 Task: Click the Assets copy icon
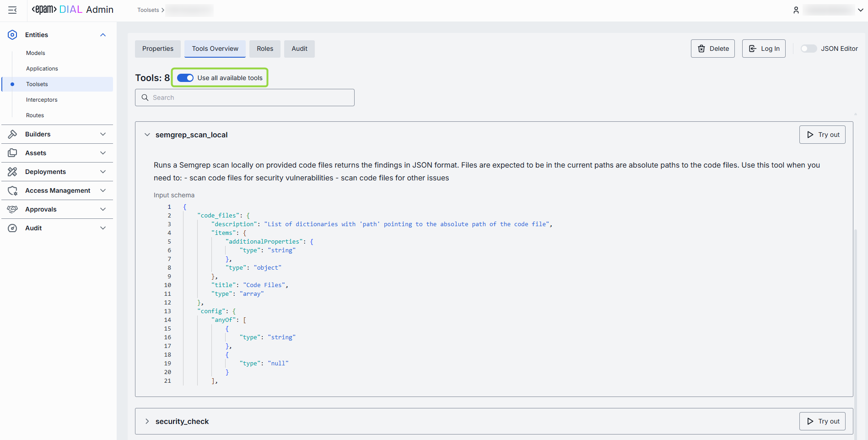coord(12,153)
